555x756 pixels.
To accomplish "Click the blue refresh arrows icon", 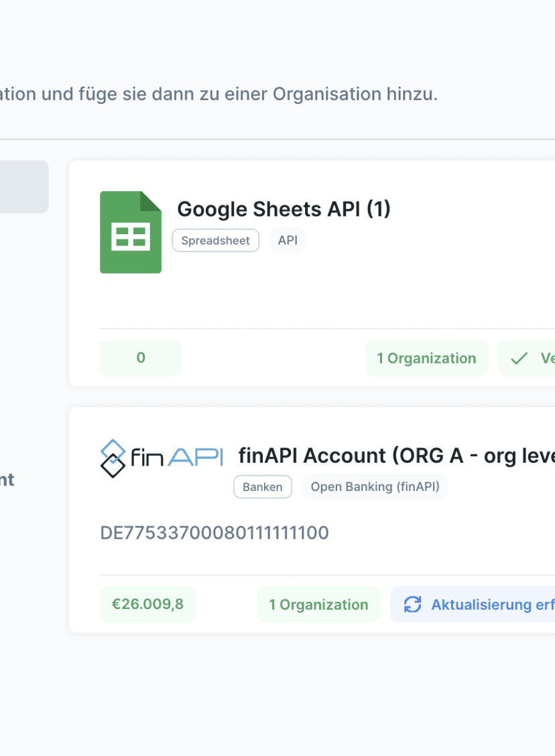I will point(412,604).
